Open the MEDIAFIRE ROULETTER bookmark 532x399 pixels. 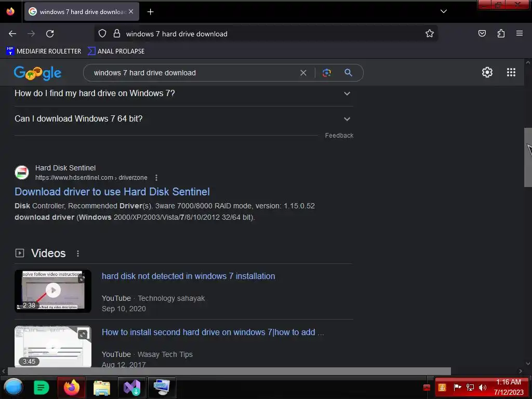click(44, 51)
